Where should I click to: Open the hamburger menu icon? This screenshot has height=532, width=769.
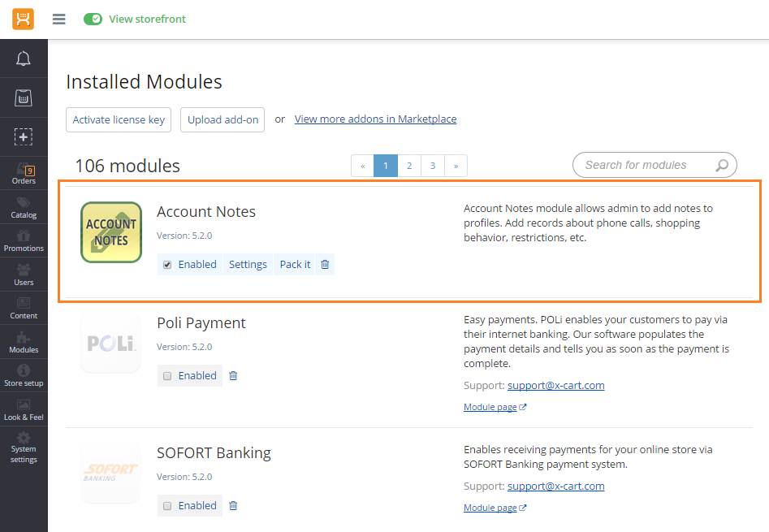point(58,19)
